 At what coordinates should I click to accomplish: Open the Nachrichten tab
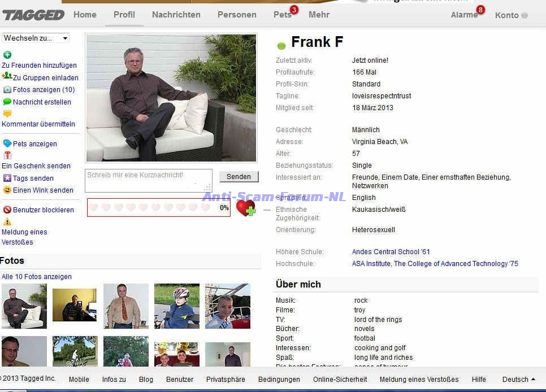(x=176, y=15)
